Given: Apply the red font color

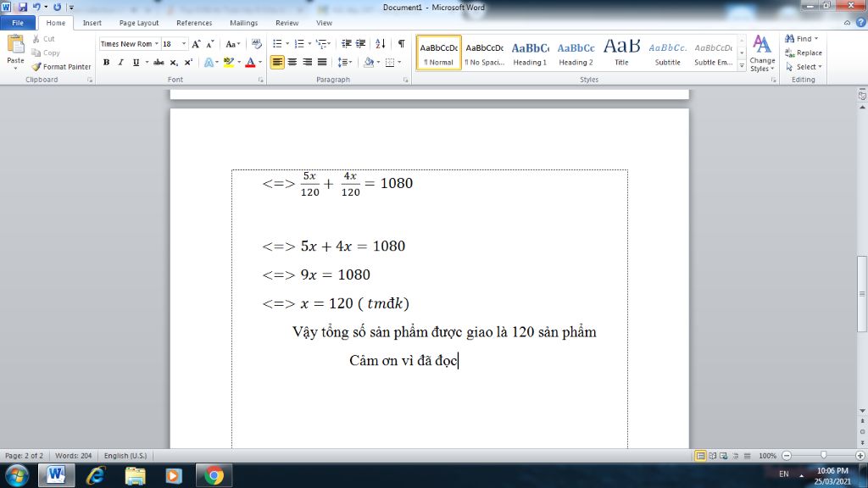Looking at the screenshot, I should (250, 62).
